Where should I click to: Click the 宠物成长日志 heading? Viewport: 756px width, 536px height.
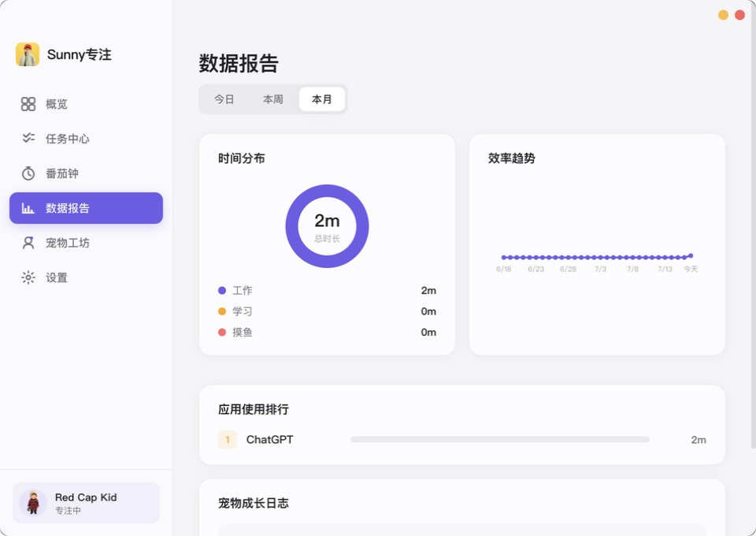pyautogui.click(x=254, y=503)
